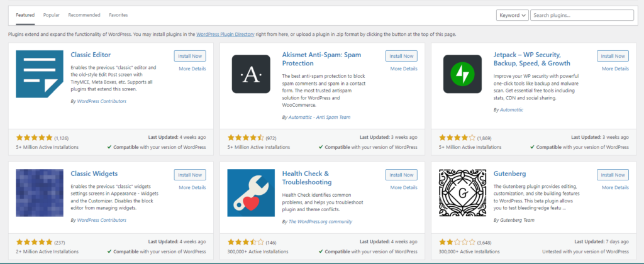Click the Gutenberg title link

[509, 173]
